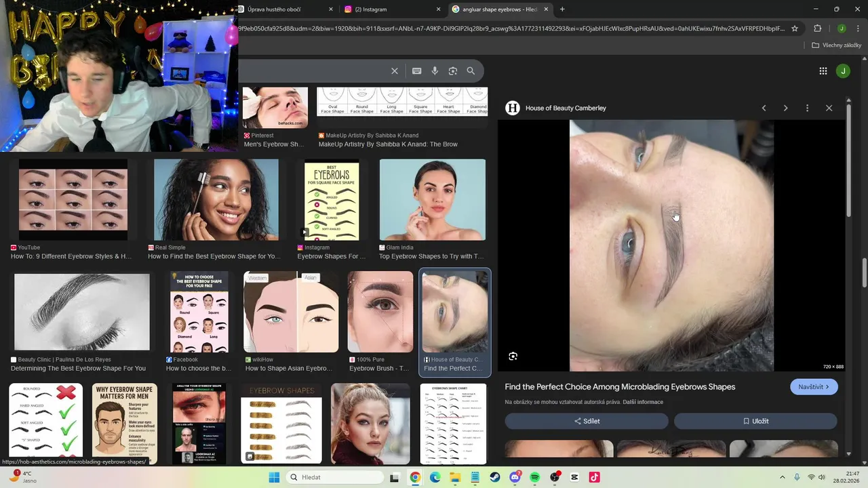Open the Paulina De Los Reyes eyebrow sketch
The image size is (868, 488).
pos(82,312)
